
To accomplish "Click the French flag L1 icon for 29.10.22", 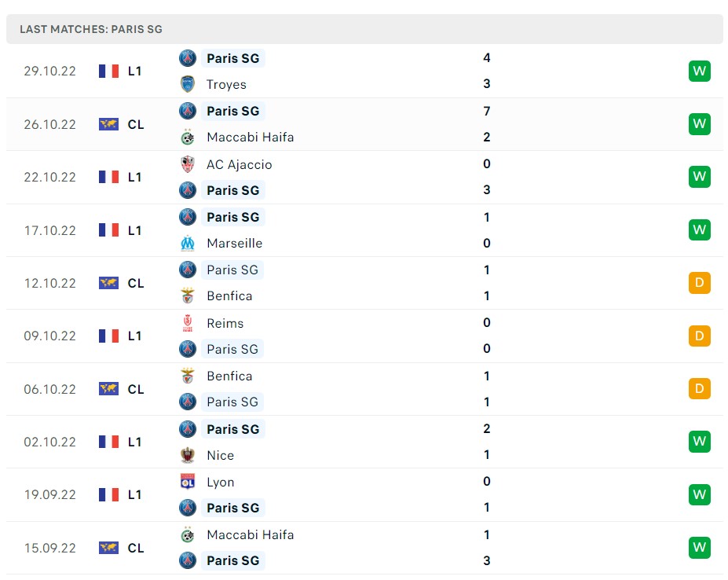I will 108,71.
